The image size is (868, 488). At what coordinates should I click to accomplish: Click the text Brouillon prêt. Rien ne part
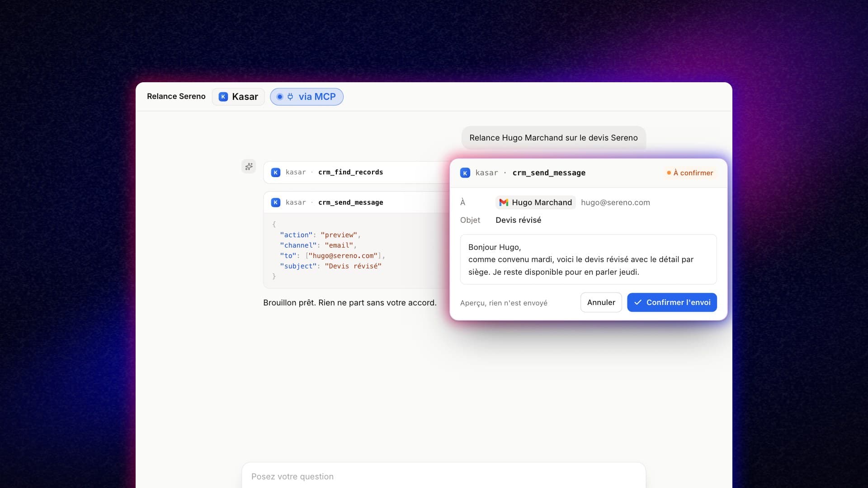(350, 303)
